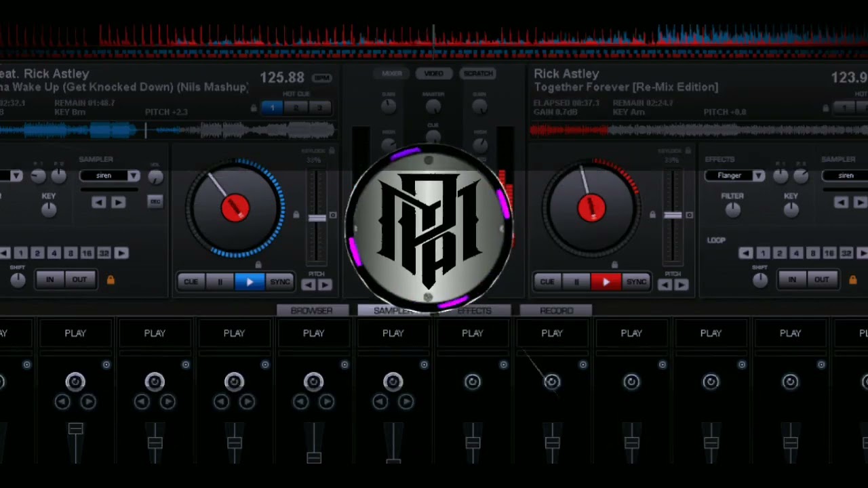Activate hot cue 2 on the left deck
The width and height of the screenshot is (868, 488).
click(296, 108)
